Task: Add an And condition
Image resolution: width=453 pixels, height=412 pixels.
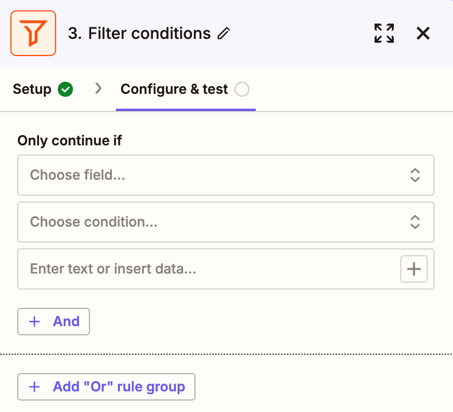Action: 53,322
